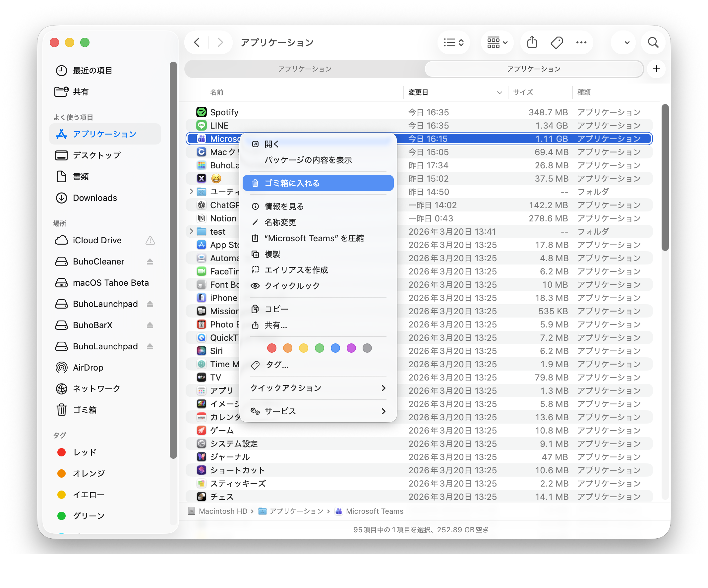Screen dimensions: 708x588
Task: Expand the test folder disclosure arrow
Action: coord(191,231)
